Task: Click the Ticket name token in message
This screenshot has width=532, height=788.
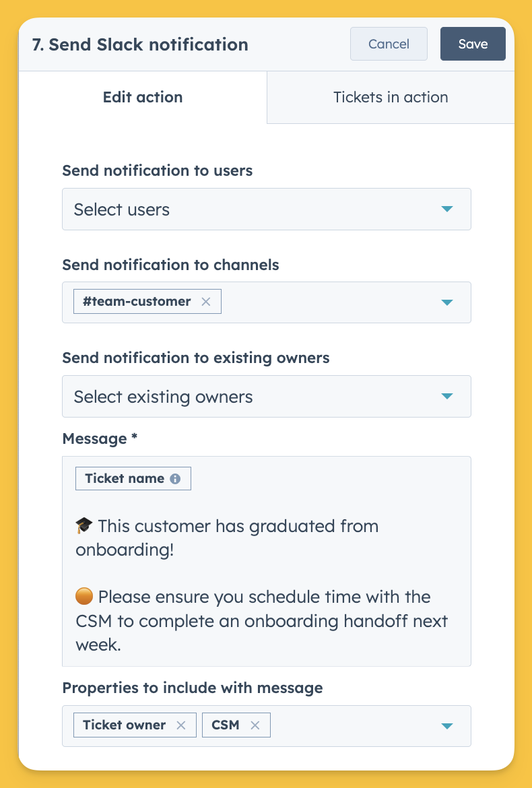Action: coord(133,478)
